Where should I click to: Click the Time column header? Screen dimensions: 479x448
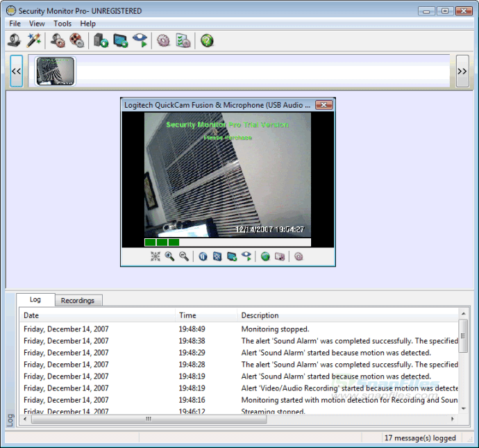pos(206,315)
